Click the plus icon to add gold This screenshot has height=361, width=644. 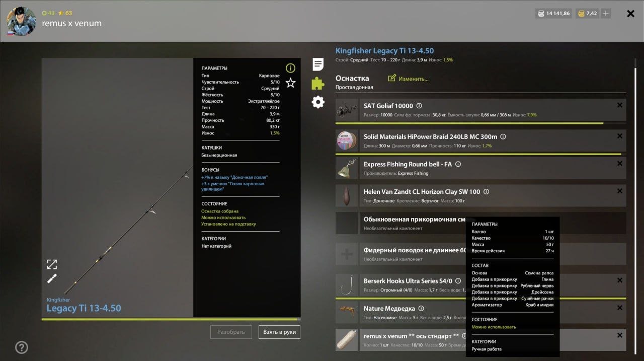click(x=606, y=14)
